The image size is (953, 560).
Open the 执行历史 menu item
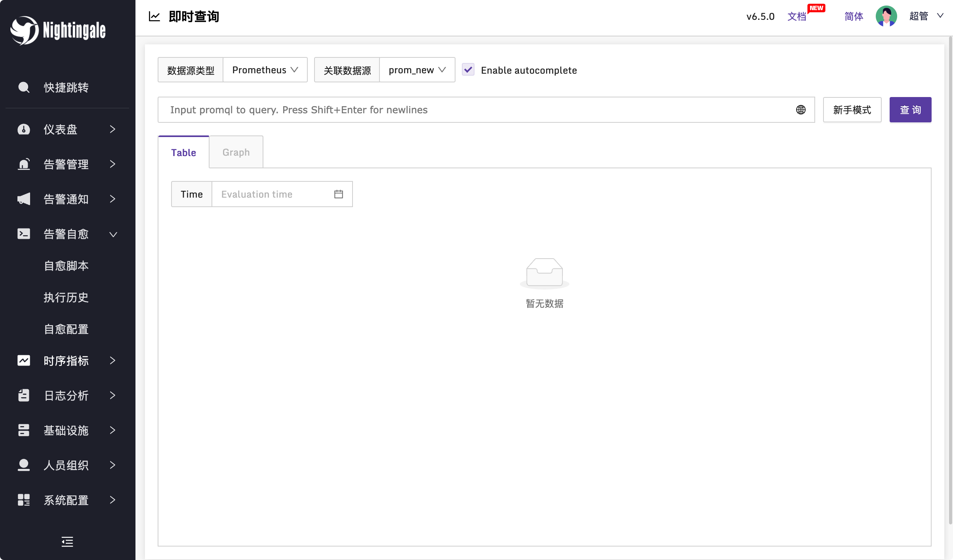pos(66,297)
